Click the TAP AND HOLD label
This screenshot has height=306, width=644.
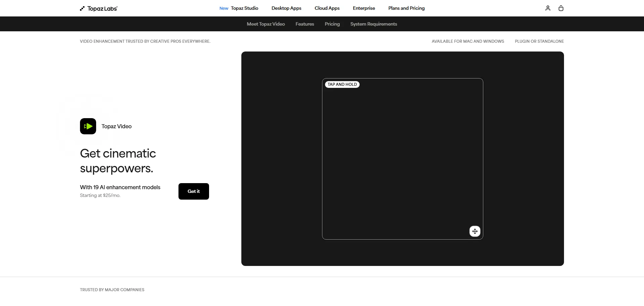click(x=342, y=84)
